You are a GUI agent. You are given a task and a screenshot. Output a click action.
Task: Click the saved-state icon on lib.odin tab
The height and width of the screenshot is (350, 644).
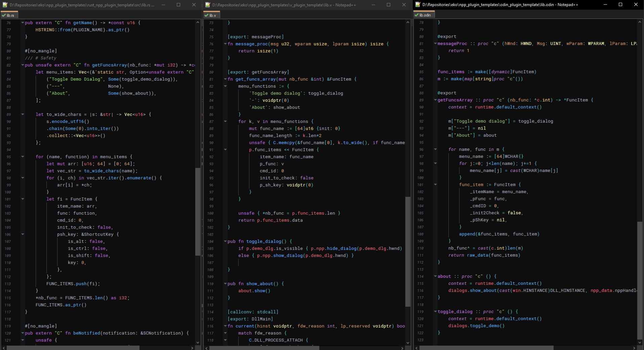(x=416, y=15)
